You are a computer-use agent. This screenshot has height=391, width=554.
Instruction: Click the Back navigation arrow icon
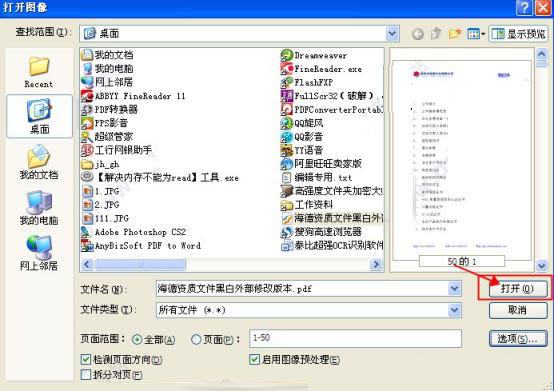[418, 34]
